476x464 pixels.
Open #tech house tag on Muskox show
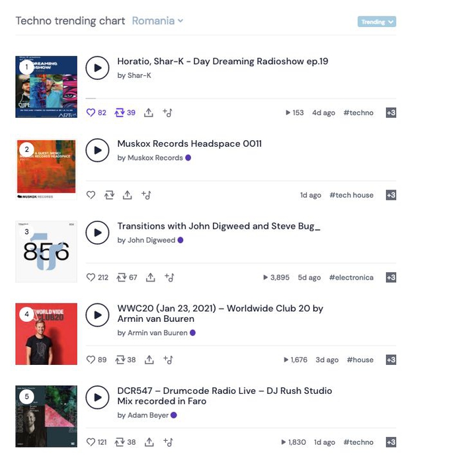(x=352, y=195)
